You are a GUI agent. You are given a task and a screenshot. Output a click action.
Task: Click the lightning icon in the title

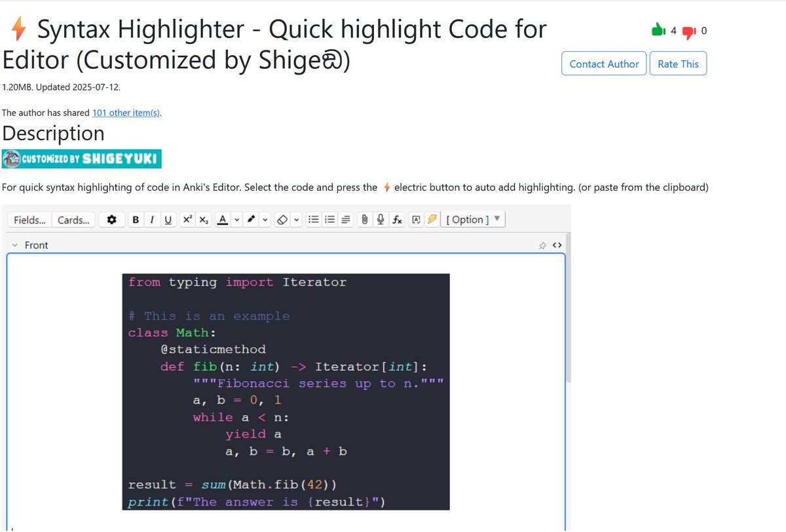point(19,29)
